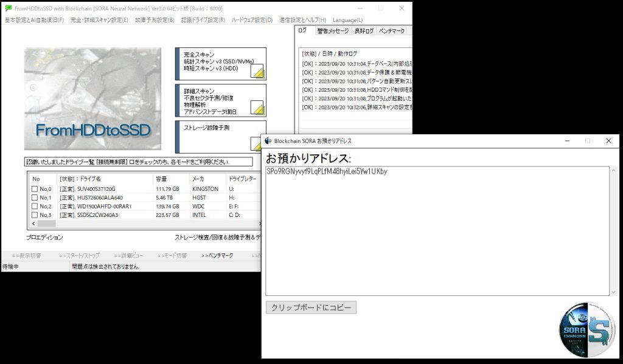The height and width of the screenshot is (364, 623).
Task: Check the box for drive No,1 HUS726060ALA640
Action: (35, 197)
